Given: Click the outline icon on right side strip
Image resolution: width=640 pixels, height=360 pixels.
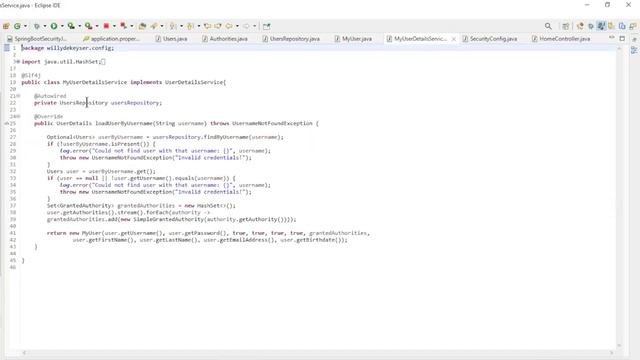Looking at the screenshot, I should pyautogui.click(x=634, y=50).
